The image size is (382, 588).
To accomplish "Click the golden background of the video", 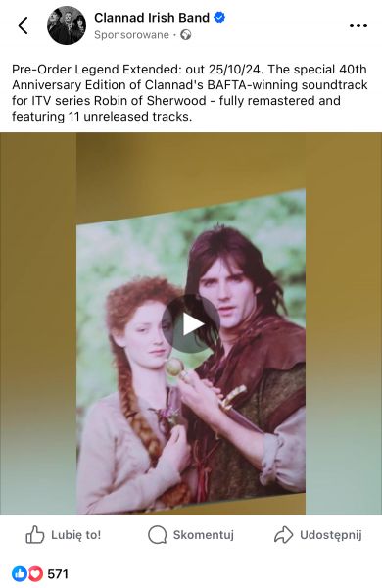I will [37, 263].
